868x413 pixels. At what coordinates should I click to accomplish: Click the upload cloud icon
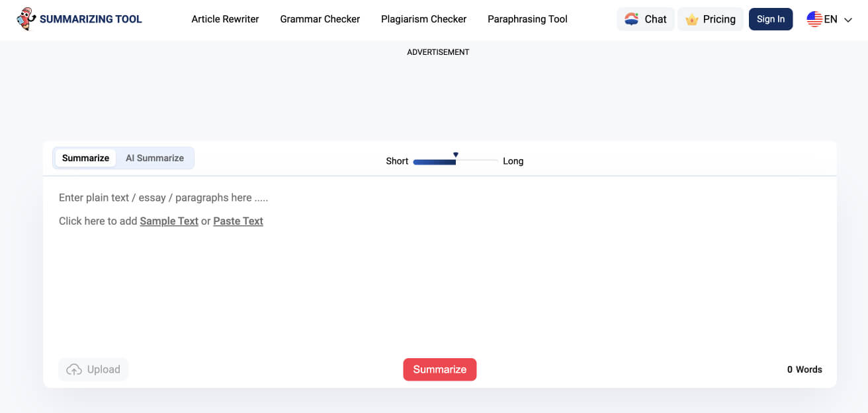73,369
